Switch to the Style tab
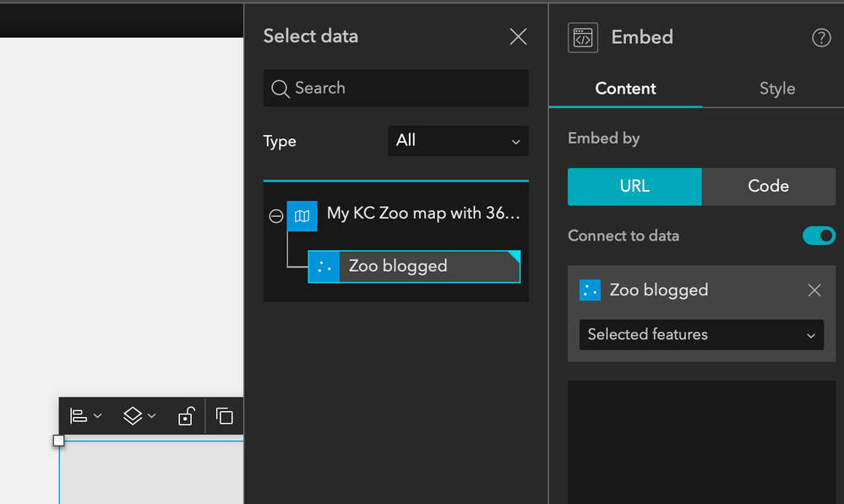This screenshot has height=504, width=844. click(x=776, y=89)
